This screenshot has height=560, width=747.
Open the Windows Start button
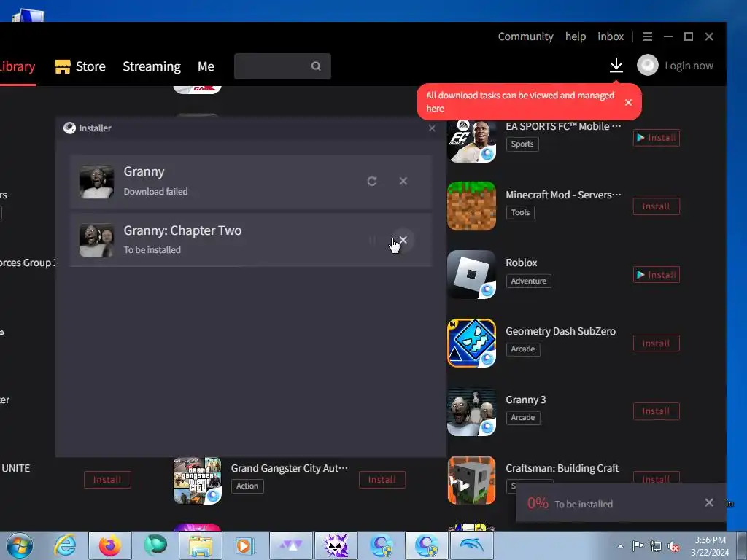(20, 545)
